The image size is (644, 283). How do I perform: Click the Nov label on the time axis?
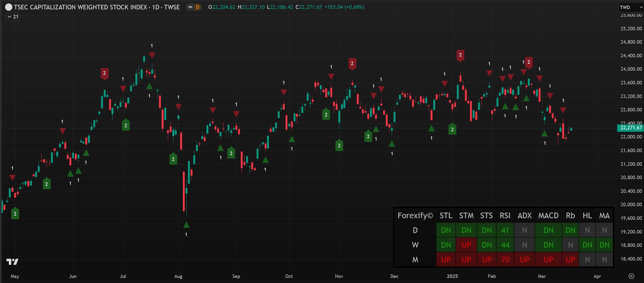pos(339,276)
